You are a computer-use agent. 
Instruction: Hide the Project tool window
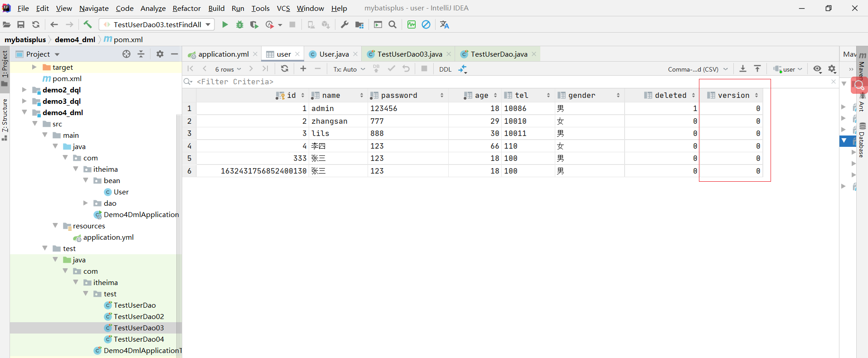point(175,54)
